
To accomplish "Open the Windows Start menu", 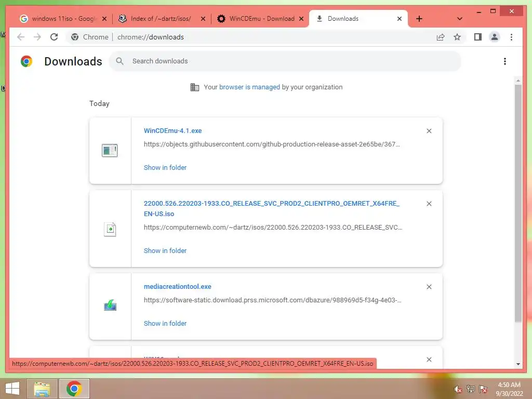I will click(x=12, y=389).
